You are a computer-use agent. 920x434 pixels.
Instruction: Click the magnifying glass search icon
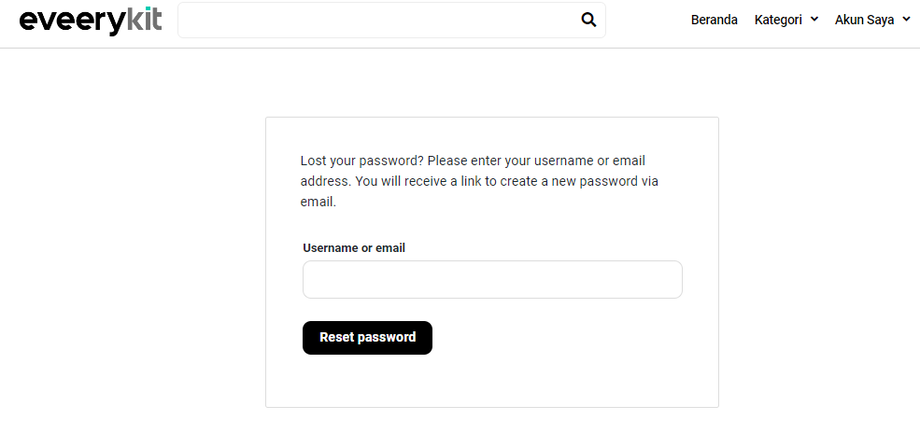pyautogui.click(x=588, y=20)
